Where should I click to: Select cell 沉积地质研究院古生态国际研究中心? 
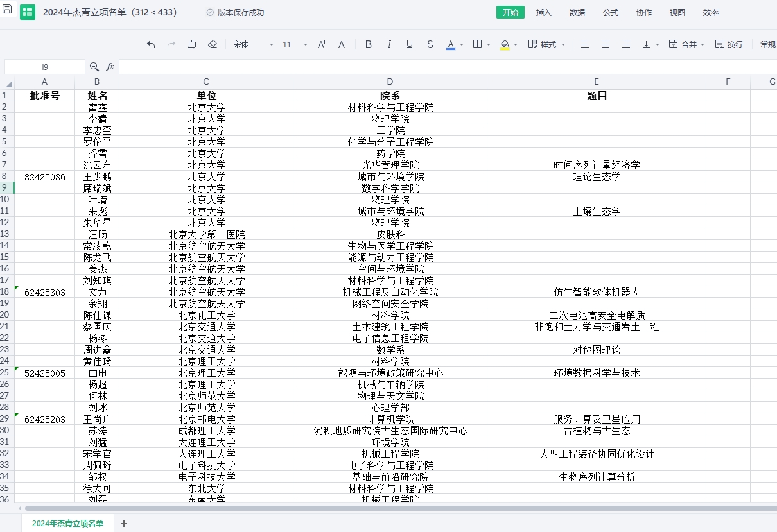point(390,431)
